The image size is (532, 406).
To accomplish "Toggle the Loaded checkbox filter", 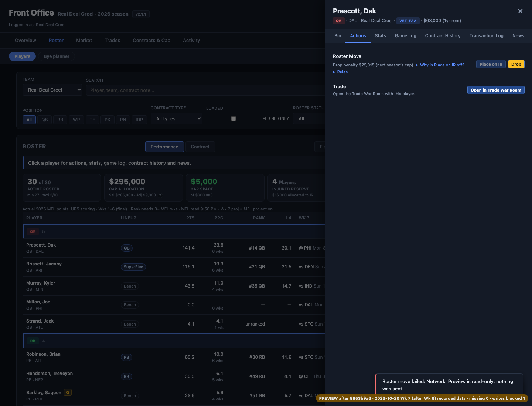I will click(x=233, y=119).
